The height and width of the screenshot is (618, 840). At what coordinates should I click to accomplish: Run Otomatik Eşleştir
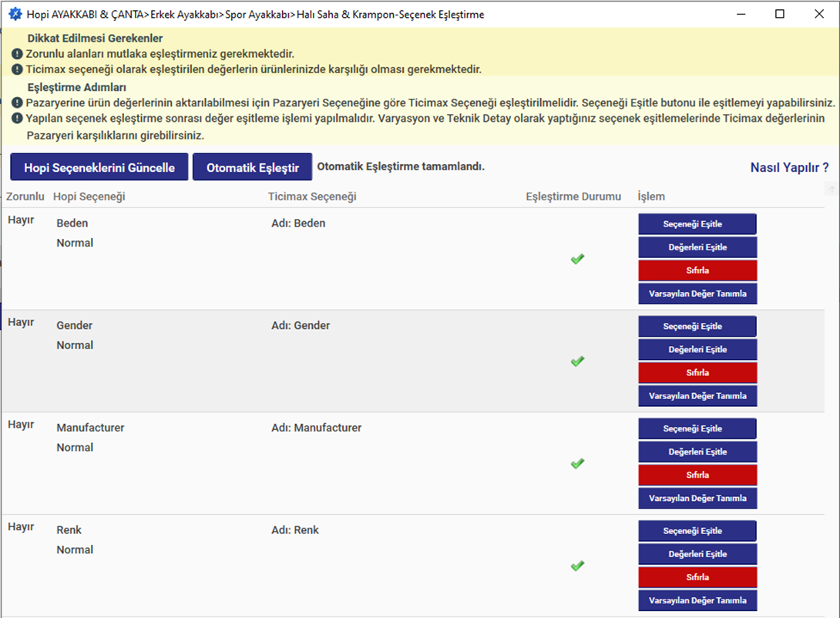coord(252,167)
